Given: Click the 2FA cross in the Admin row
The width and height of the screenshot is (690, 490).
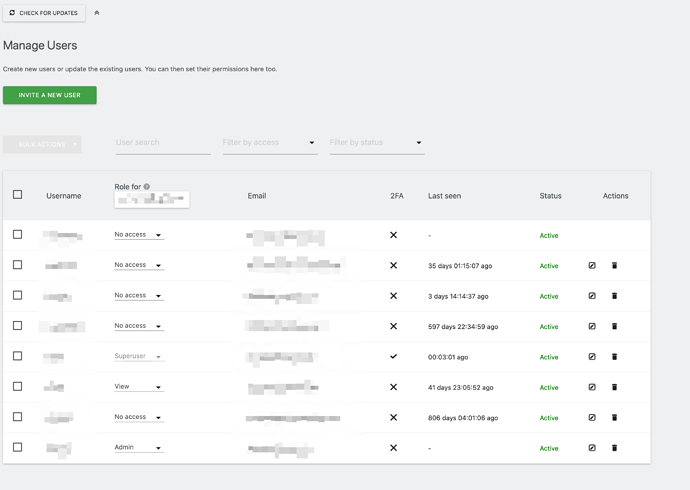Looking at the screenshot, I should coord(393,448).
